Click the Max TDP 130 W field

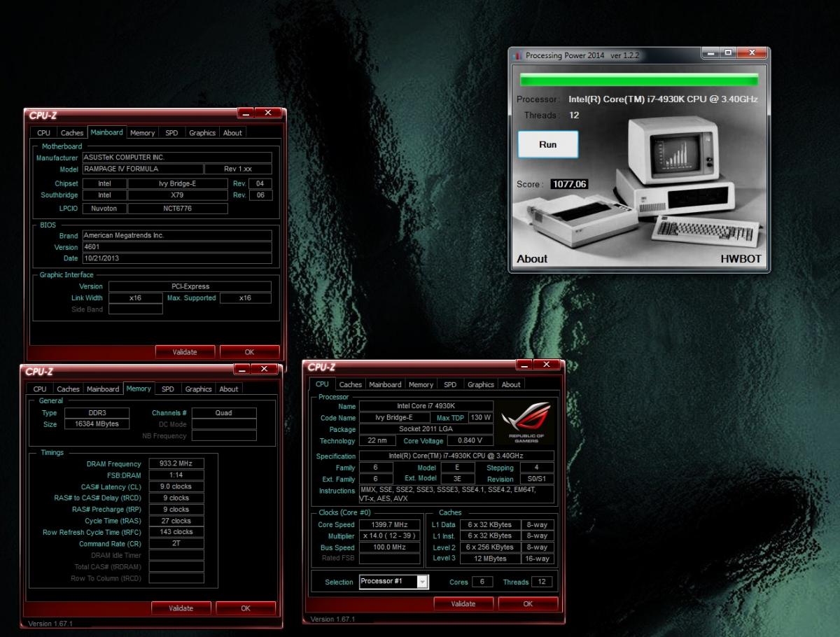(x=481, y=417)
